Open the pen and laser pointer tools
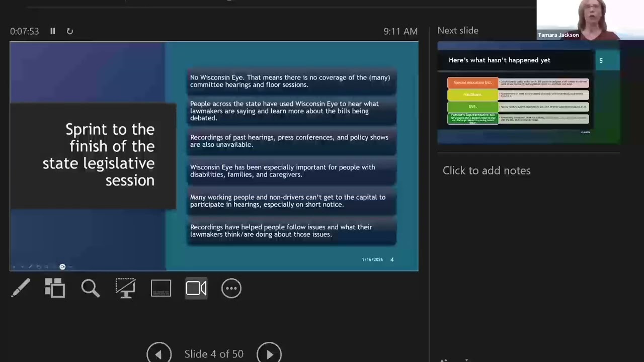 (21, 288)
